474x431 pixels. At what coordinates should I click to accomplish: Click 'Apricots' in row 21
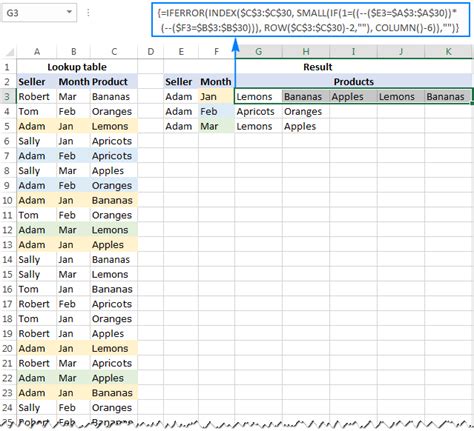tap(112, 363)
